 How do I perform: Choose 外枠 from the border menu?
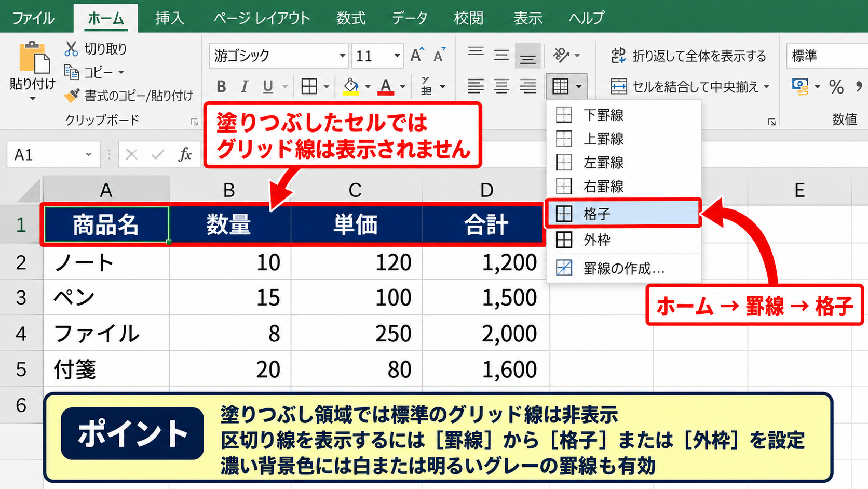click(623, 240)
